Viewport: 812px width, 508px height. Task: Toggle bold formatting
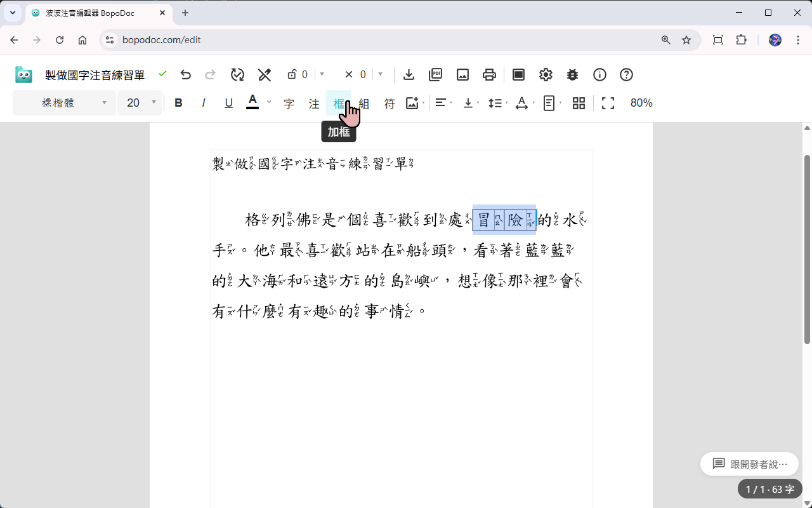tap(178, 102)
